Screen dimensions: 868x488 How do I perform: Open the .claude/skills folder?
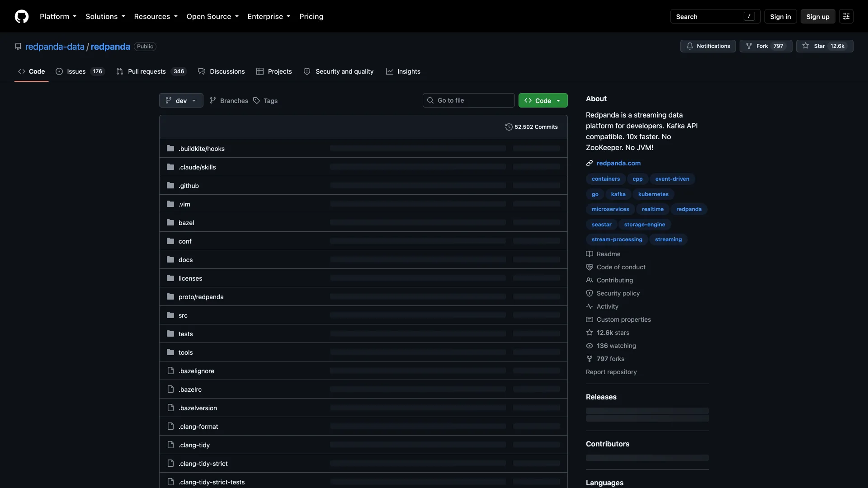[x=197, y=167]
